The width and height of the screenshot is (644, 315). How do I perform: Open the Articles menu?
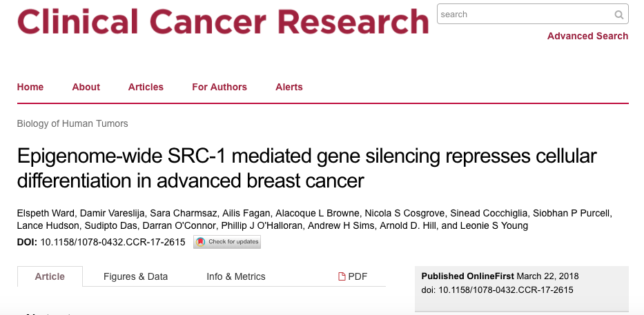[x=146, y=87]
